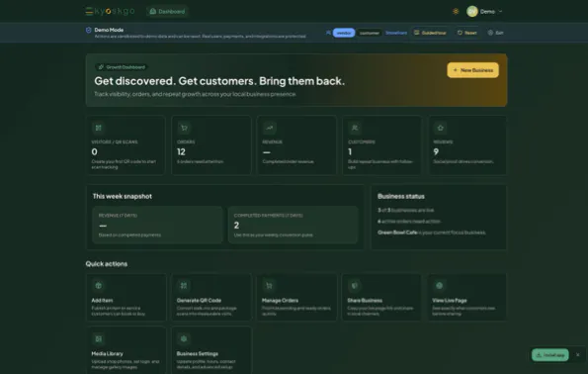Open the Business Settings quick action
This screenshot has width=588, height=374.
[x=211, y=350]
